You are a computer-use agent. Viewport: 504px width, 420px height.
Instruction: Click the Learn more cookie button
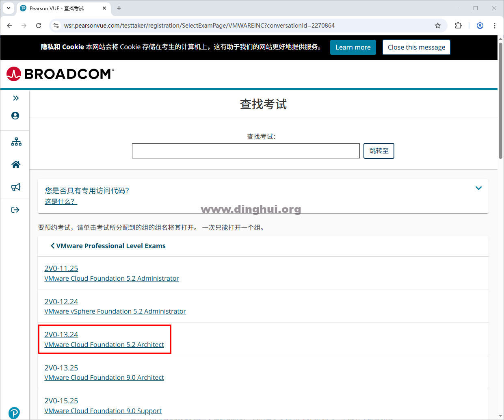tap(353, 47)
